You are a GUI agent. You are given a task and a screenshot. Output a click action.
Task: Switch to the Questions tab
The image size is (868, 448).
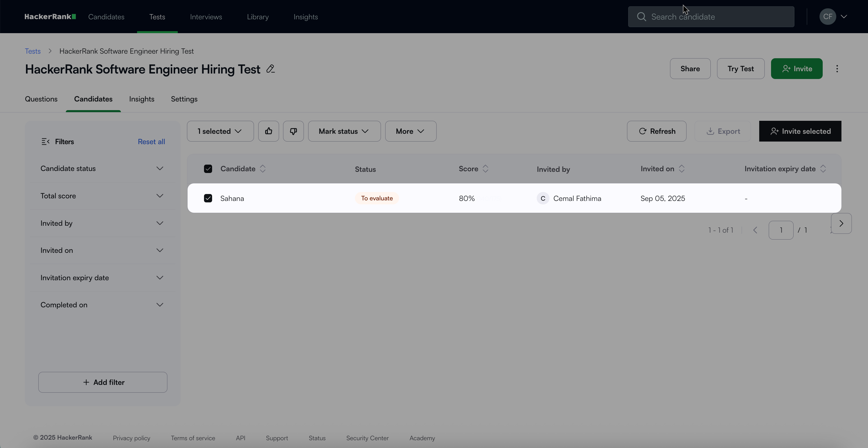click(41, 99)
